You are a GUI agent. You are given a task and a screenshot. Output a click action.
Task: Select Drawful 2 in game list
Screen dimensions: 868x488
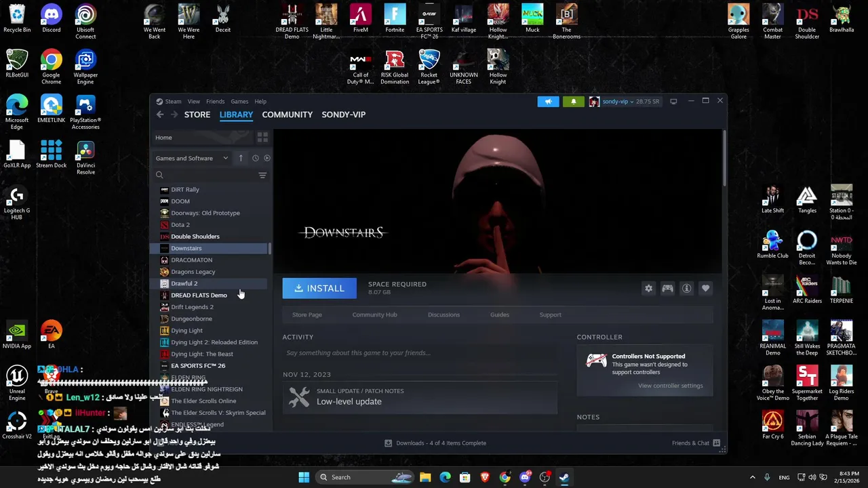[x=184, y=284]
